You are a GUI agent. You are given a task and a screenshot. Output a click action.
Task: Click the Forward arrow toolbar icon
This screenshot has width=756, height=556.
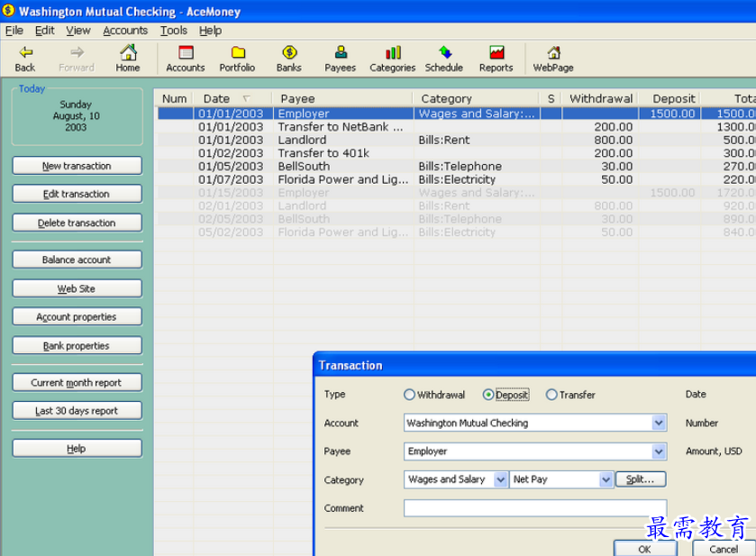click(x=77, y=59)
